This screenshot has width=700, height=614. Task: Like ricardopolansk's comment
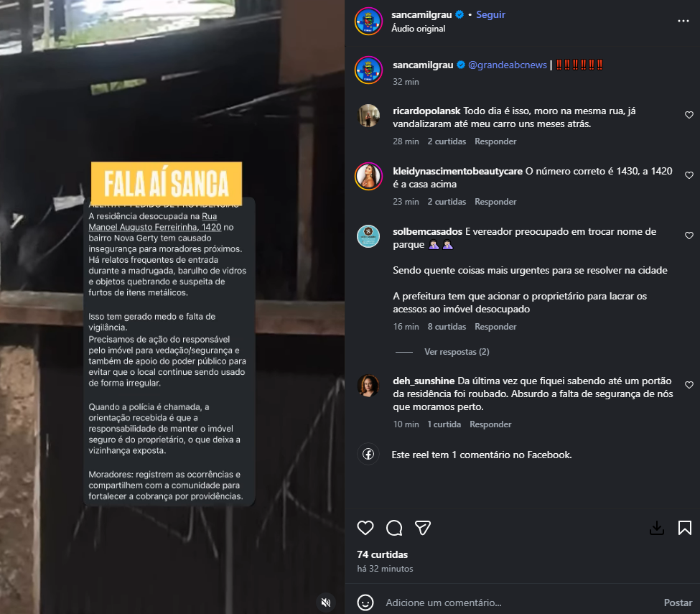pyautogui.click(x=689, y=115)
